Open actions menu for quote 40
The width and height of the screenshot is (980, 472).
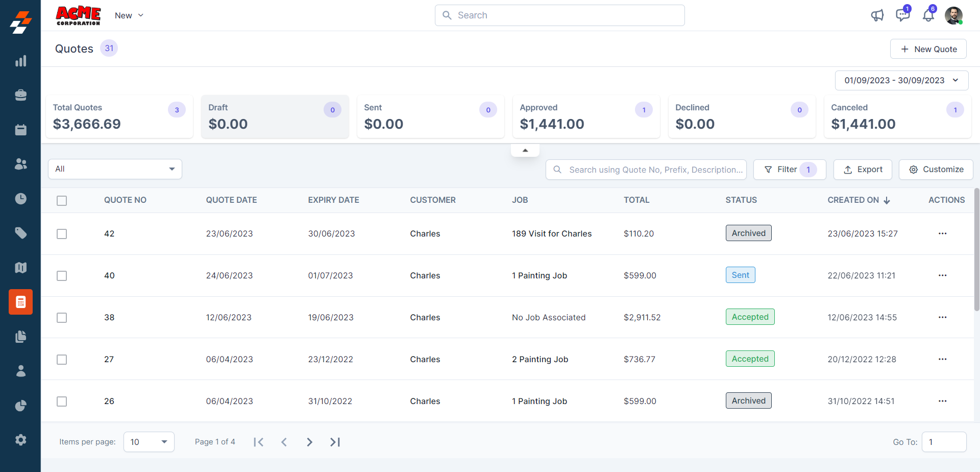[942, 275]
